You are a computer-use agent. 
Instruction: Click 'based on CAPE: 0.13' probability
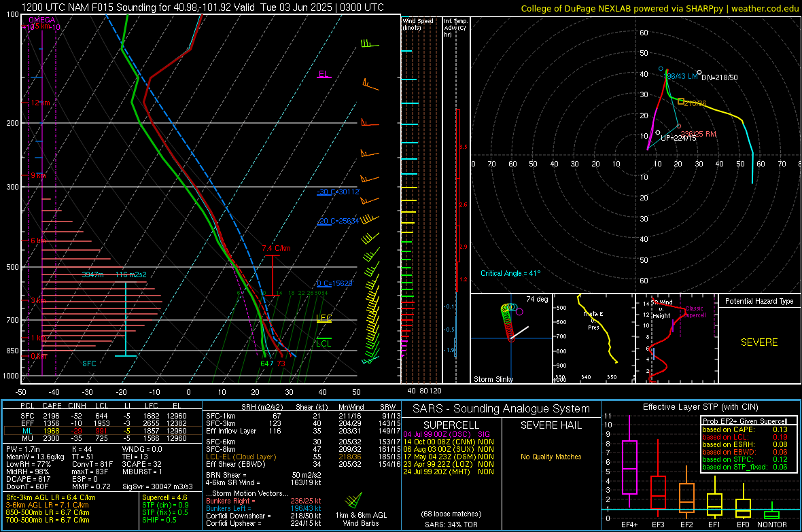[745, 429]
